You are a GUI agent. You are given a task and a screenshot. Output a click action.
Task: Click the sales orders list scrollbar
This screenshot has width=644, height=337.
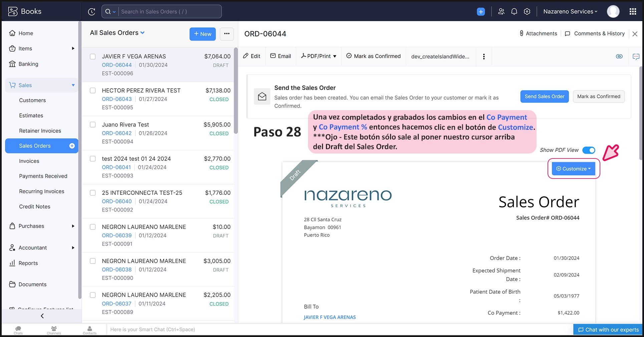coord(236,90)
